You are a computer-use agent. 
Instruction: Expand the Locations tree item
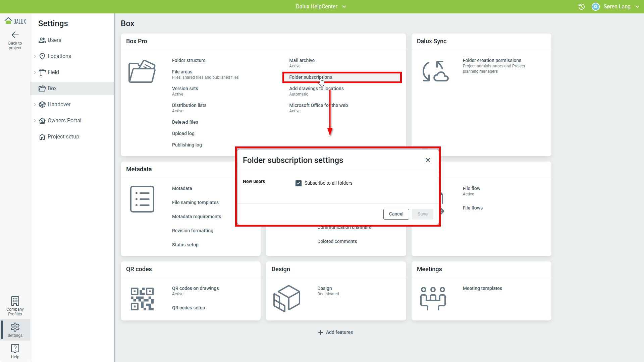35,56
